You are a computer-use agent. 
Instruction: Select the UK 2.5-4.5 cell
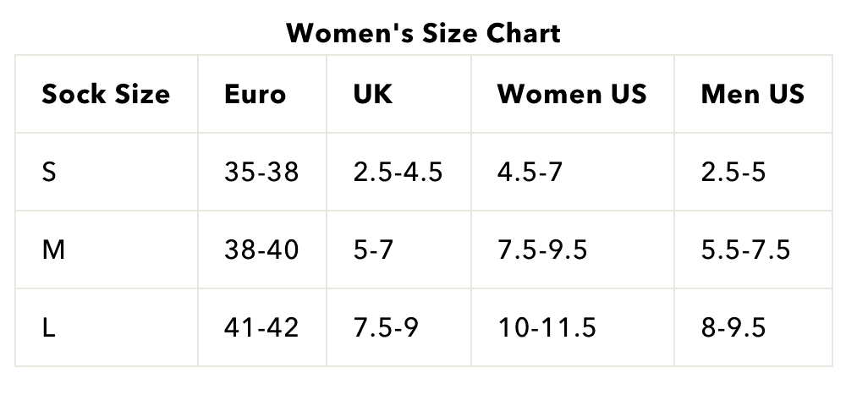pos(398,172)
